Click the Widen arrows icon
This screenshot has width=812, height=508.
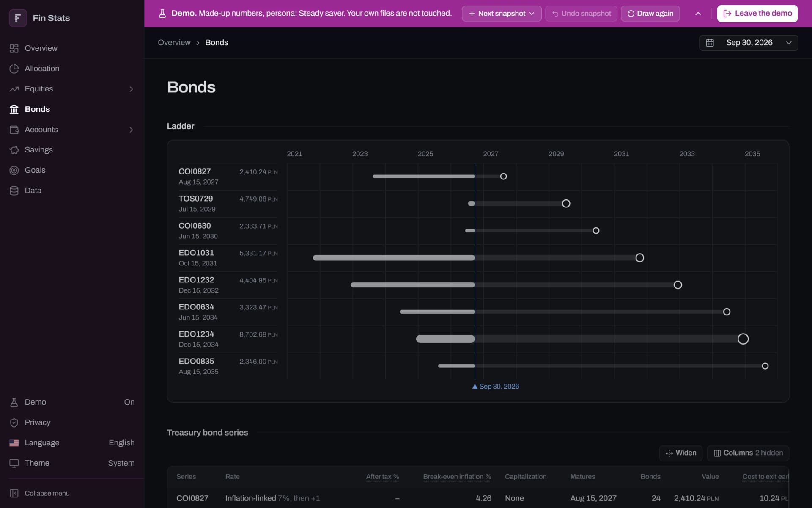click(x=669, y=453)
